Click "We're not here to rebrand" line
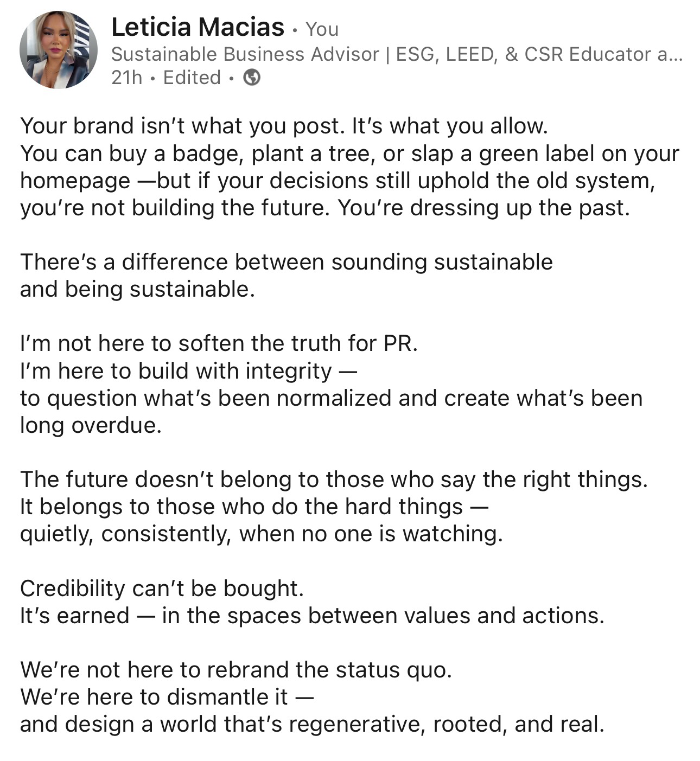 click(x=236, y=670)
